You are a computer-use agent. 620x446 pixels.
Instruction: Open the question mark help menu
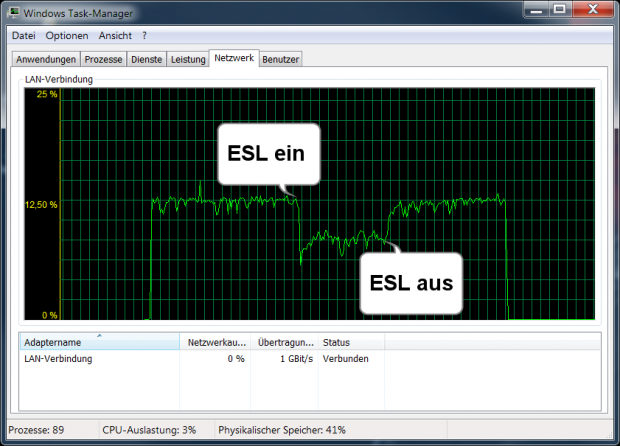145,35
